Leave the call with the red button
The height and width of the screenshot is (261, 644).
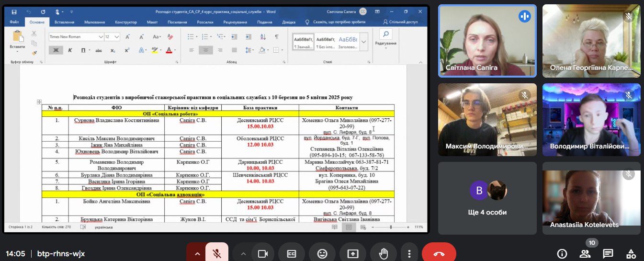[x=439, y=253]
